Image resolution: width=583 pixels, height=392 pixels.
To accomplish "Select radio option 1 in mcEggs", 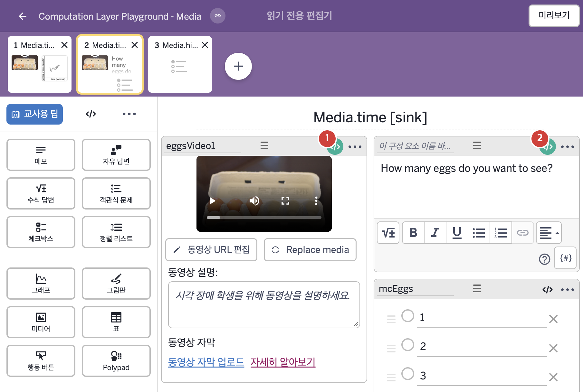I will [x=408, y=316].
